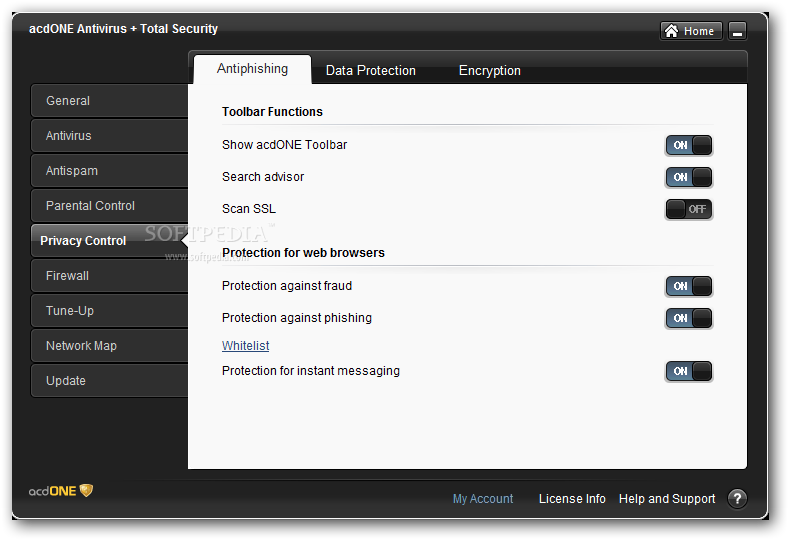Click the Home house icon button

691,31
